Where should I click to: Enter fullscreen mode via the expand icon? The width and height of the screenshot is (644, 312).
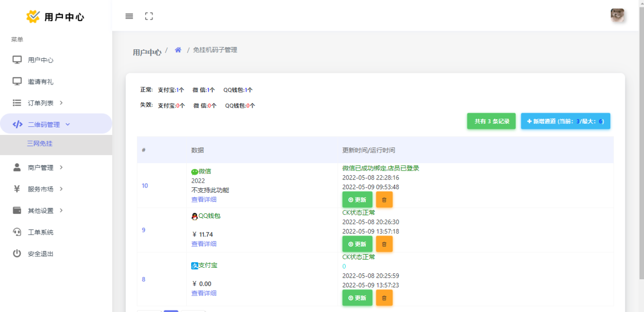pyautogui.click(x=149, y=16)
